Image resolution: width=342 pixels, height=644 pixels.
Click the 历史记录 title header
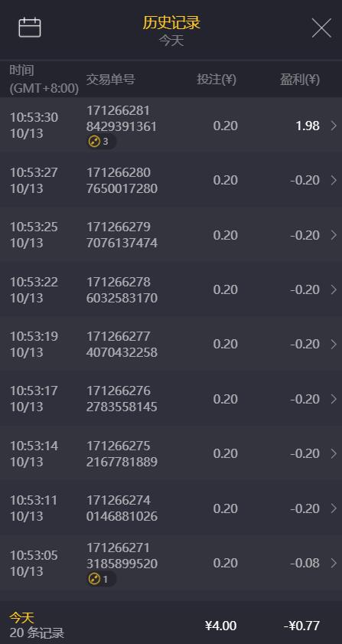171,22
